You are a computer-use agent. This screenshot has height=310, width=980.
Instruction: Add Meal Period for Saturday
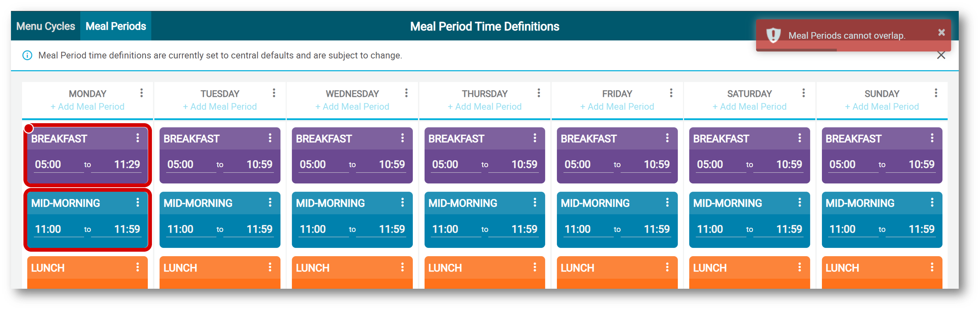[750, 107]
